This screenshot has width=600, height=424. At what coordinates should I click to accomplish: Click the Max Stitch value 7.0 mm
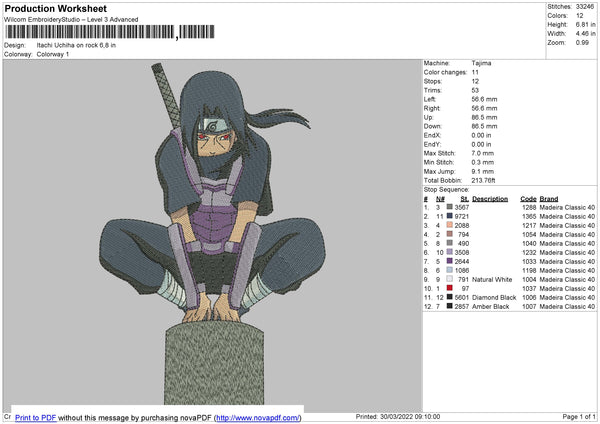(483, 153)
